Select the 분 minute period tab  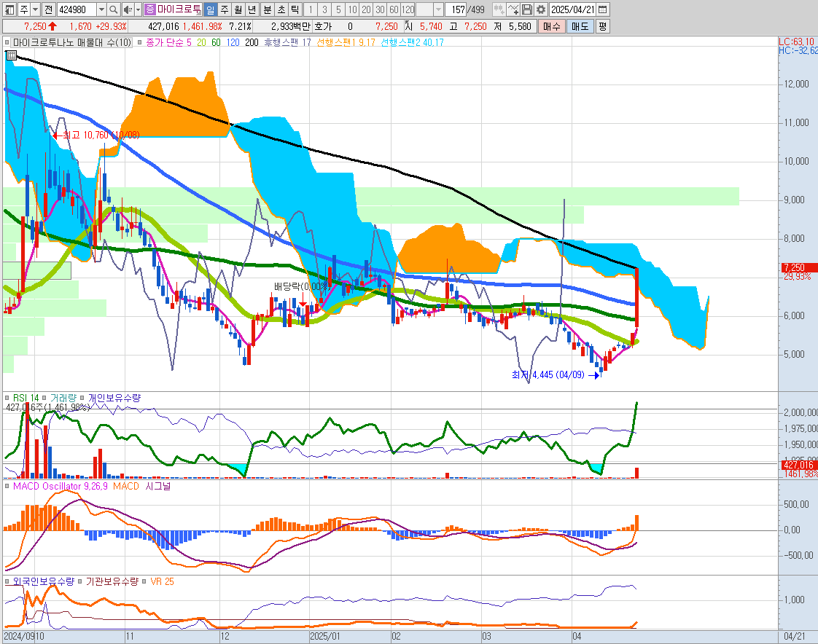point(267,9)
